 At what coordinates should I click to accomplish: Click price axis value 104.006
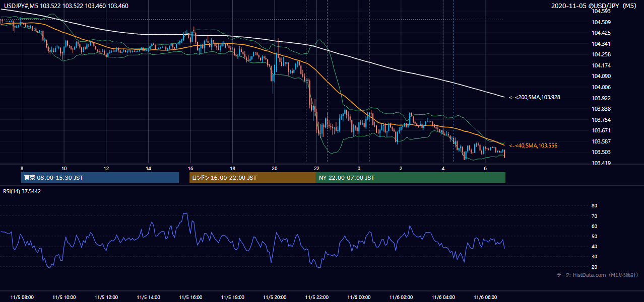pos(601,87)
